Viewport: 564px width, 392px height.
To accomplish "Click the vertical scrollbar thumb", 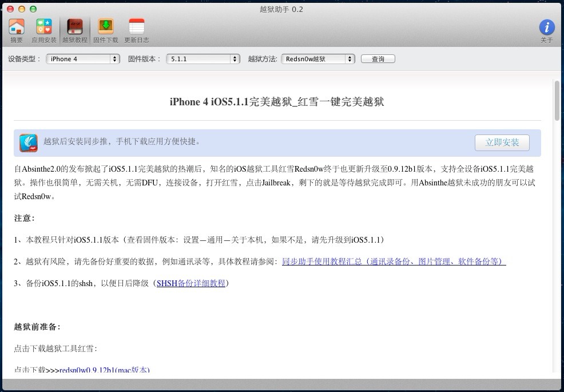I will 557,100.
